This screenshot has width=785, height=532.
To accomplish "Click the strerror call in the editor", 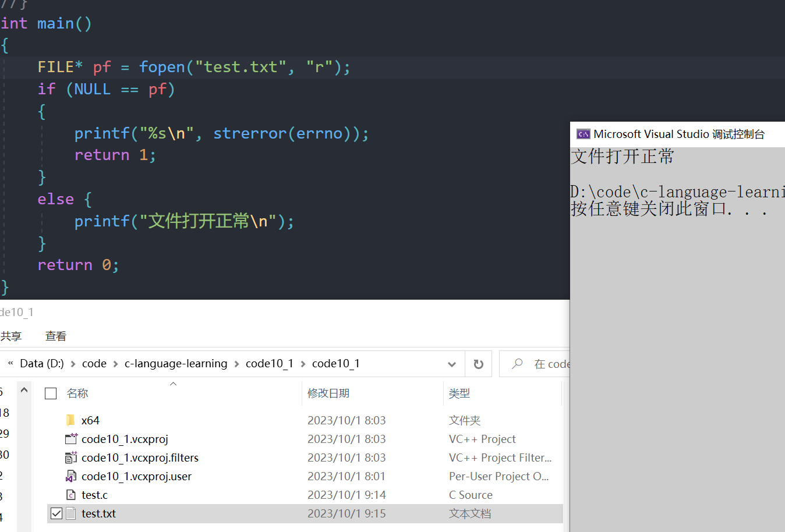I will click(250, 133).
